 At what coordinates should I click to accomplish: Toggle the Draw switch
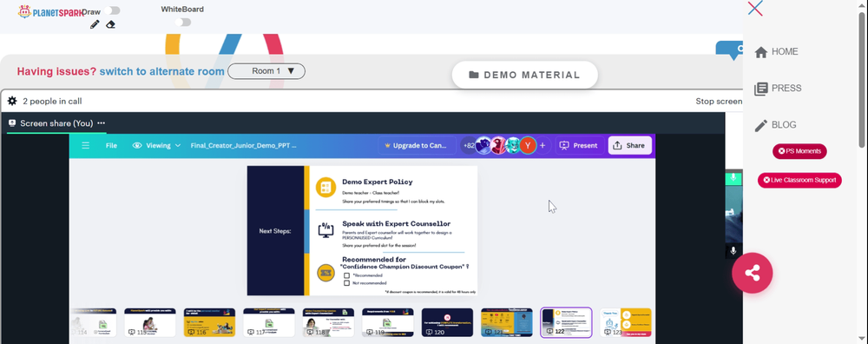coord(112,10)
